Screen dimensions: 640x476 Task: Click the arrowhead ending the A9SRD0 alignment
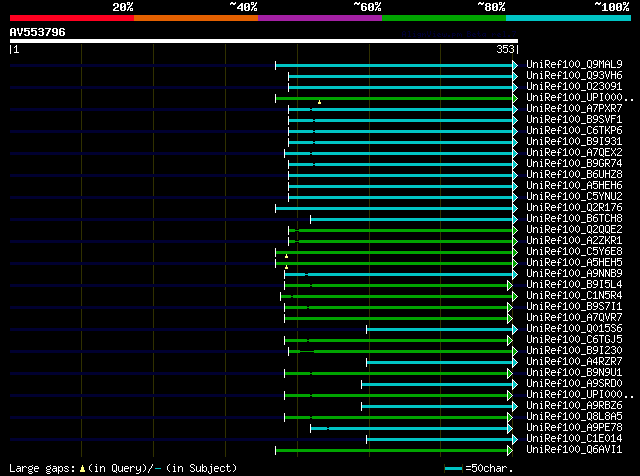click(515, 385)
